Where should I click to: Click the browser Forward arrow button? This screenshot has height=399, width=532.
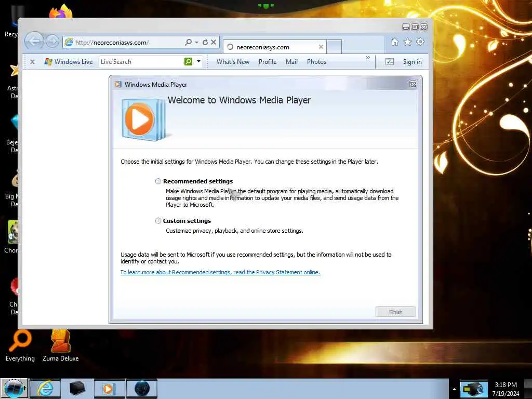(52, 42)
